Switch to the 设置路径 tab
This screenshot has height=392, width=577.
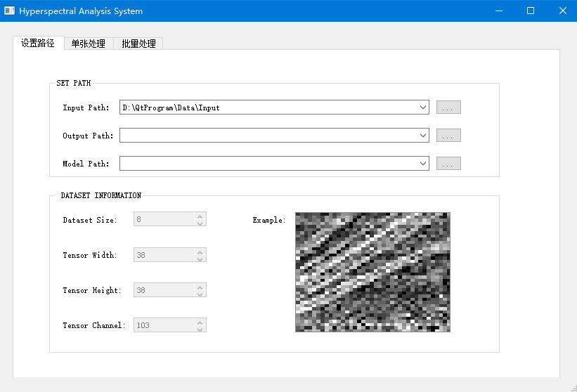pyautogui.click(x=38, y=43)
